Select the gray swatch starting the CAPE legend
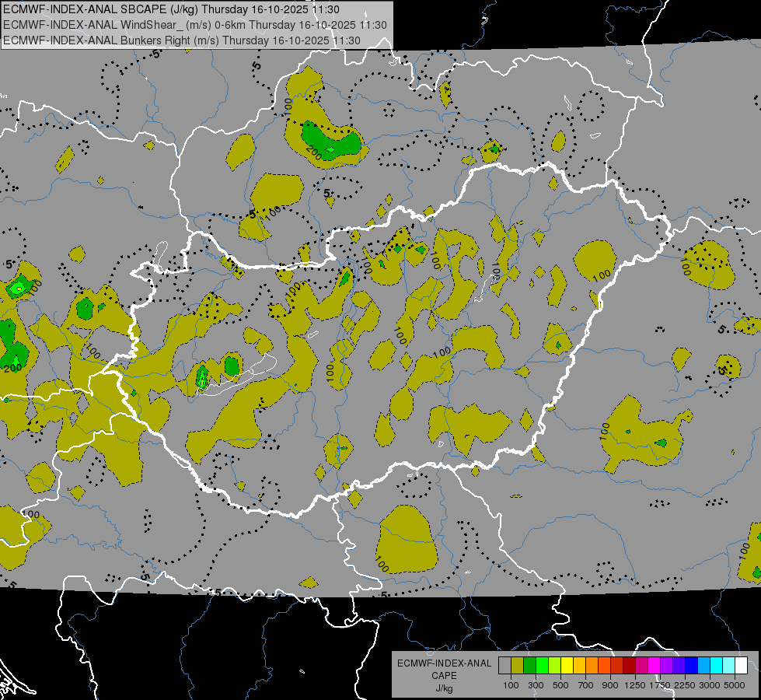The height and width of the screenshot is (700, 761). coord(504,665)
